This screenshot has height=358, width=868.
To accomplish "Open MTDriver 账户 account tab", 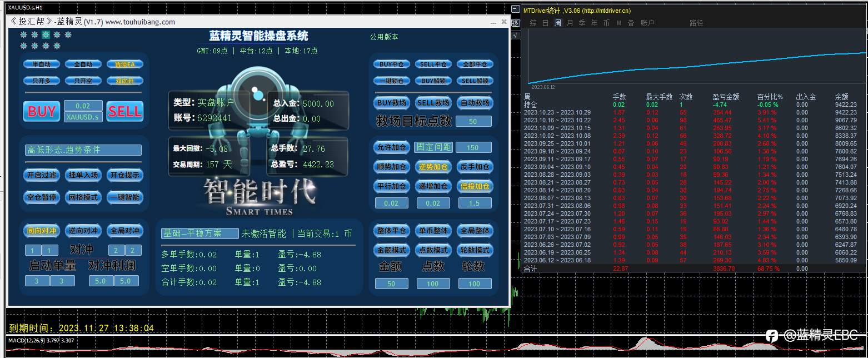I will (x=647, y=23).
